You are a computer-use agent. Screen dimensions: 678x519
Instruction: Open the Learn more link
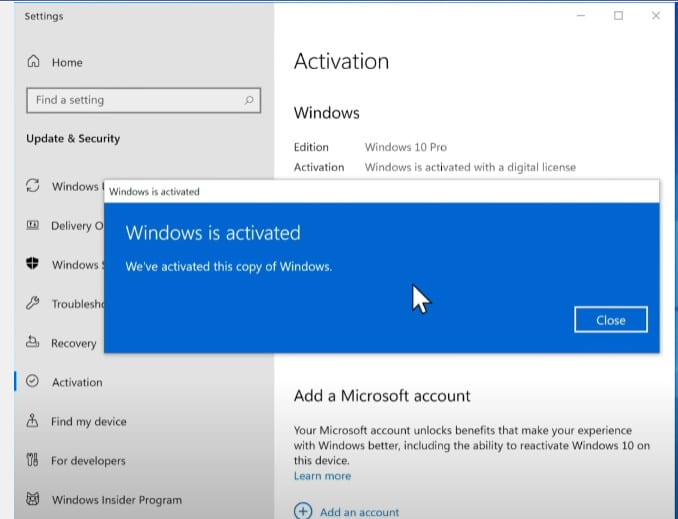point(322,476)
